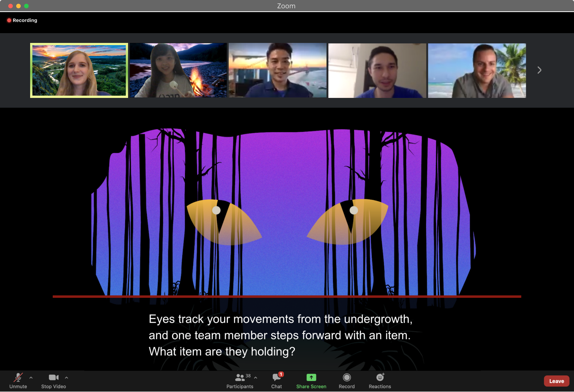Expand video options chevron beside Stop Video
574x392 pixels.
pos(66,378)
